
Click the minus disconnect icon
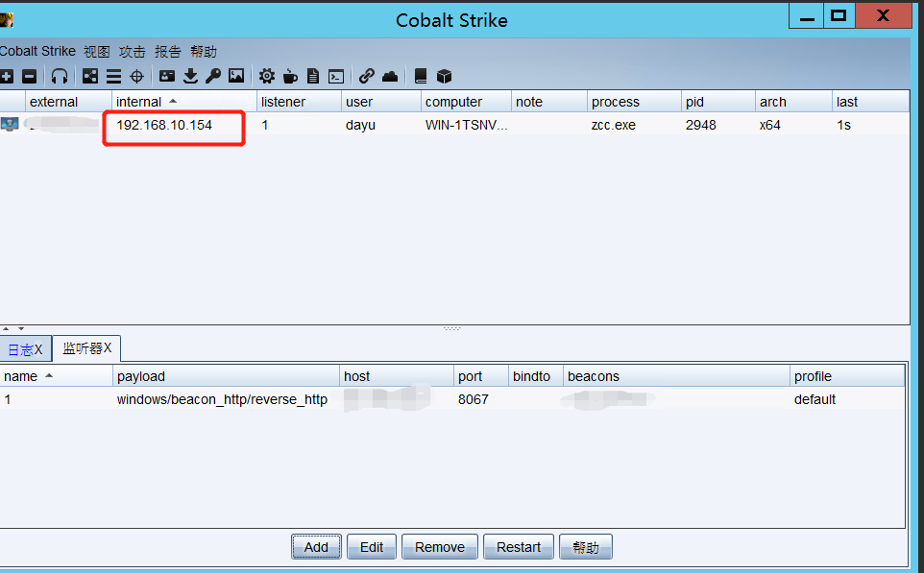click(x=30, y=76)
